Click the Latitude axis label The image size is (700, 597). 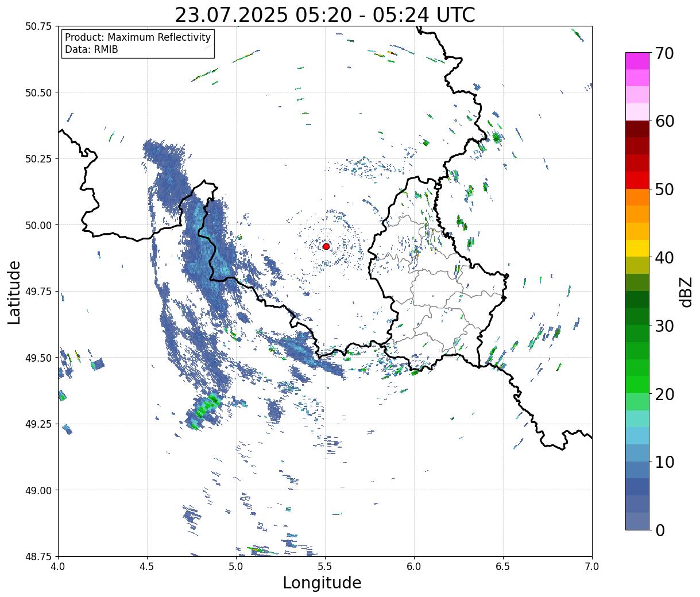[x=15, y=292]
